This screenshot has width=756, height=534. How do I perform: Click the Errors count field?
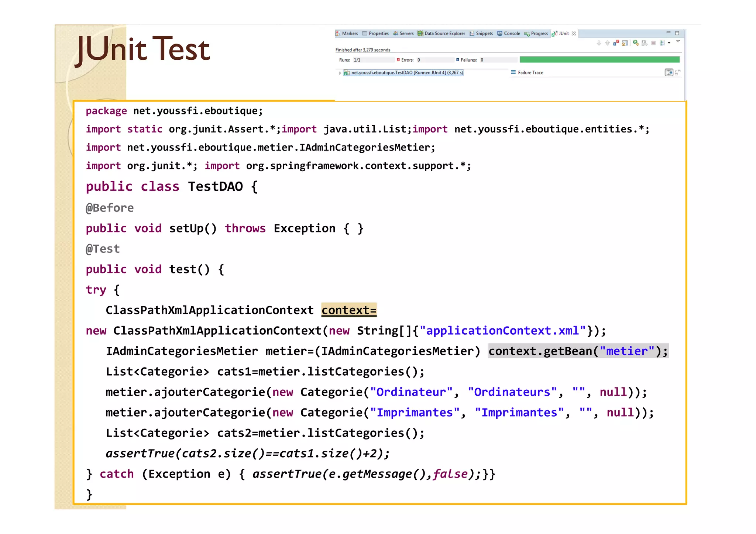[x=435, y=60]
